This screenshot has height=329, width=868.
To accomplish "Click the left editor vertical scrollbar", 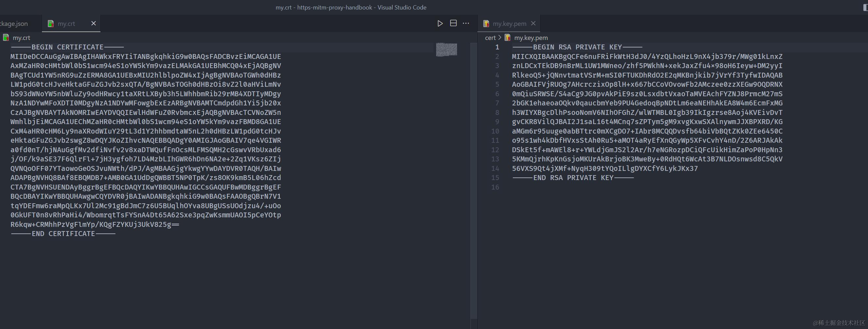I will 474,181.
